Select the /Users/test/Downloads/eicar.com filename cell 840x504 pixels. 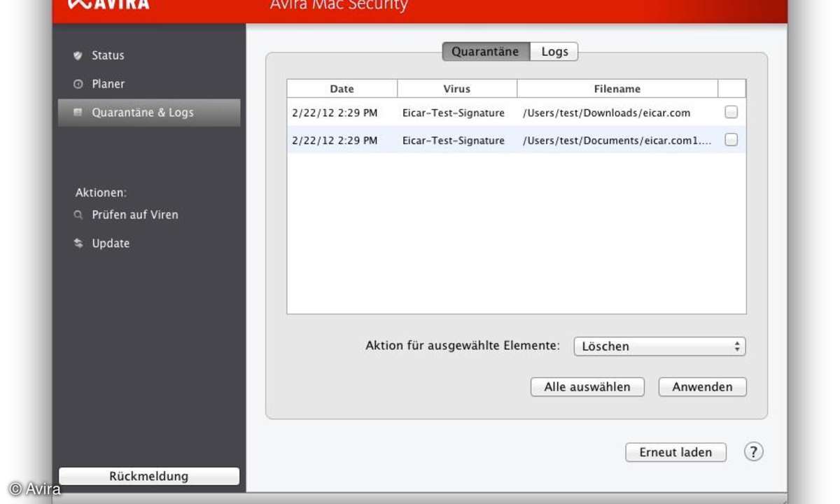coord(606,113)
